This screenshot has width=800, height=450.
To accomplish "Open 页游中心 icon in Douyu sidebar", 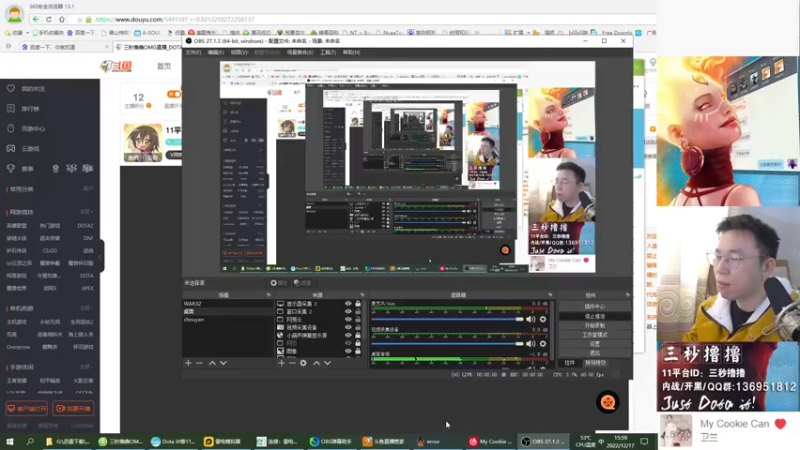I will [x=11, y=129].
